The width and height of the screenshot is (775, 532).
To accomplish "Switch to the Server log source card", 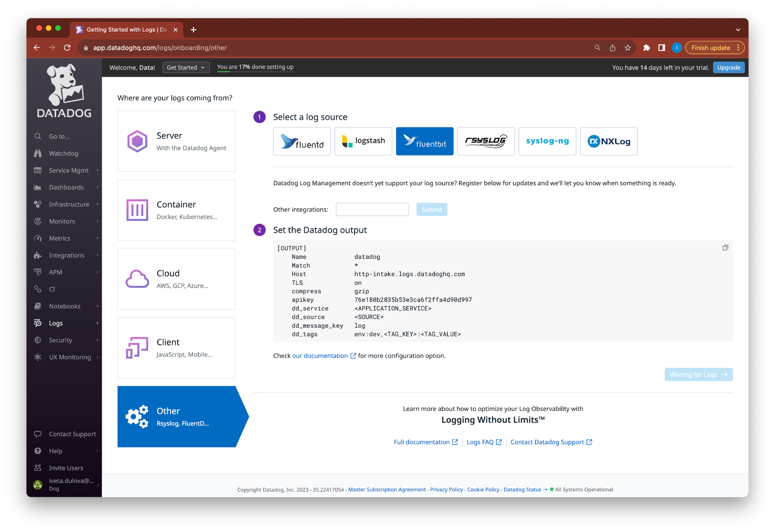I will pos(176,141).
